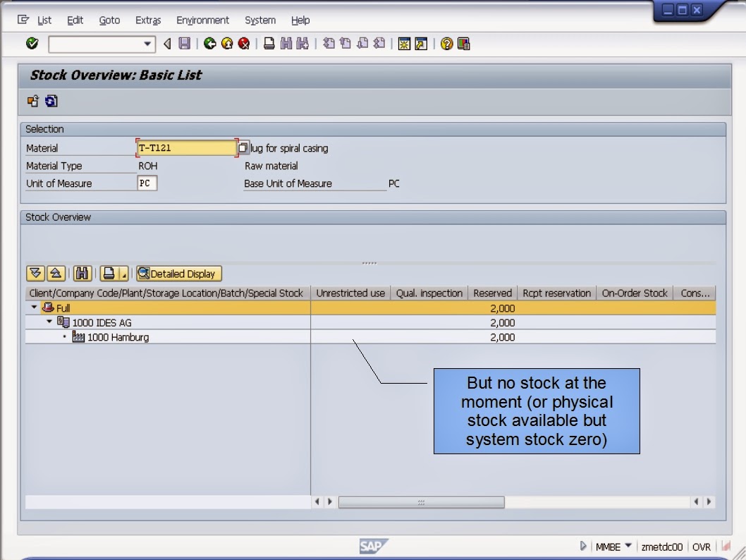
Task: Open the System menu
Action: (260, 20)
